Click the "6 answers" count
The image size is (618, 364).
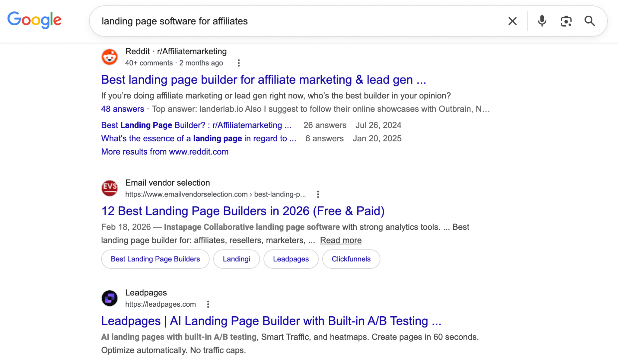click(324, 138)
